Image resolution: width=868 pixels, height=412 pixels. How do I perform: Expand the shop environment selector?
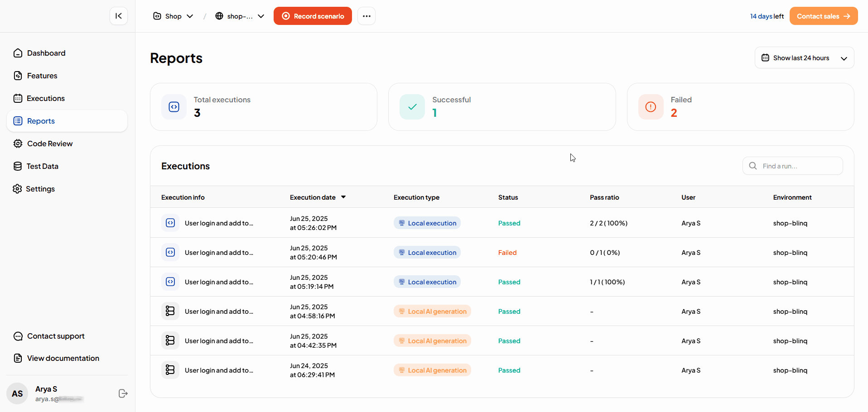240,16
